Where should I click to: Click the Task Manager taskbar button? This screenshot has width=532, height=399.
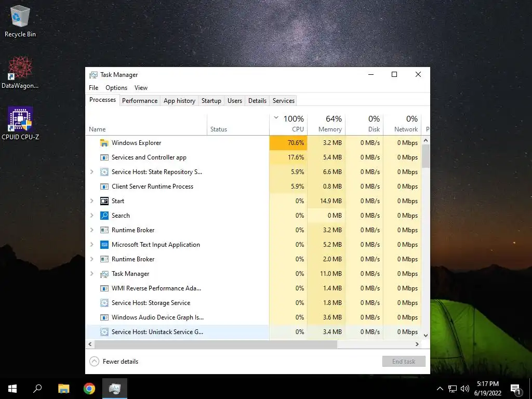pos(115,389)
